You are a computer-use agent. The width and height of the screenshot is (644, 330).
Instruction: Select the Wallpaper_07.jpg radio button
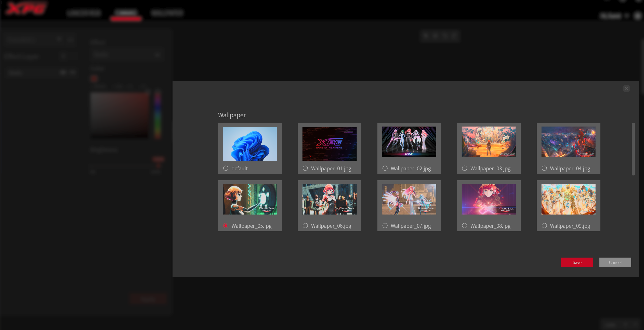385,226
